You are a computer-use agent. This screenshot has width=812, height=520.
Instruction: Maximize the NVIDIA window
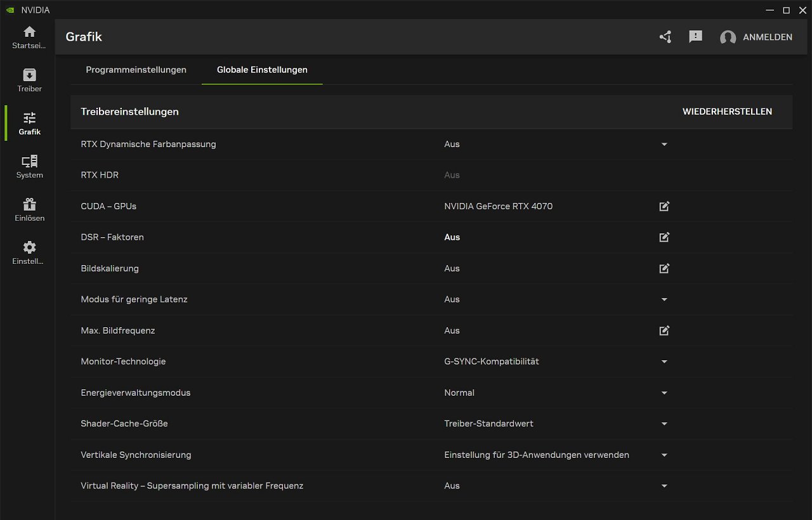click(x=787, y=10)
